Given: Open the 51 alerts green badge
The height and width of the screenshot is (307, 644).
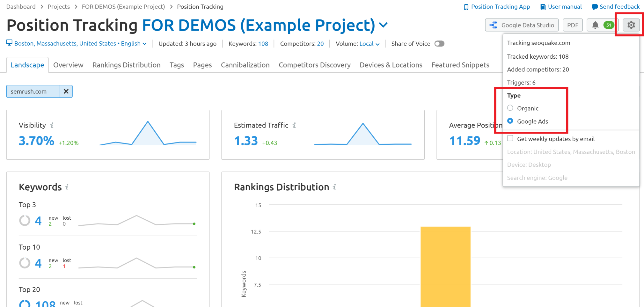Looking at the screenshot, I should point(609,25).
